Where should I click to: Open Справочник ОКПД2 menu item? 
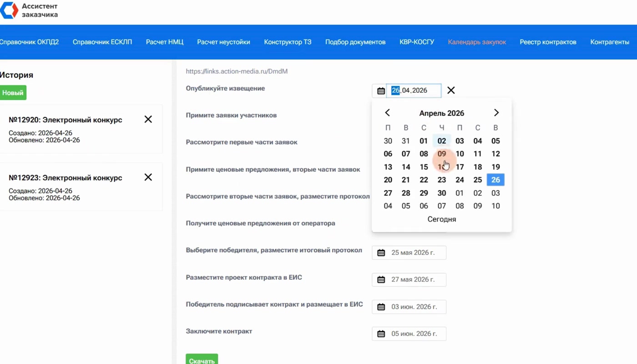[x=30, y=42]
